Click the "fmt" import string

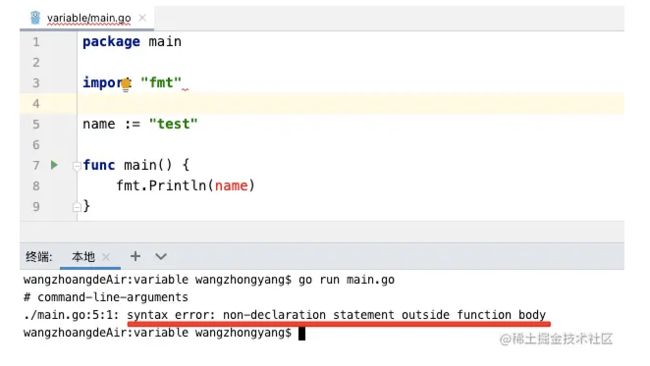pos(161,82)
